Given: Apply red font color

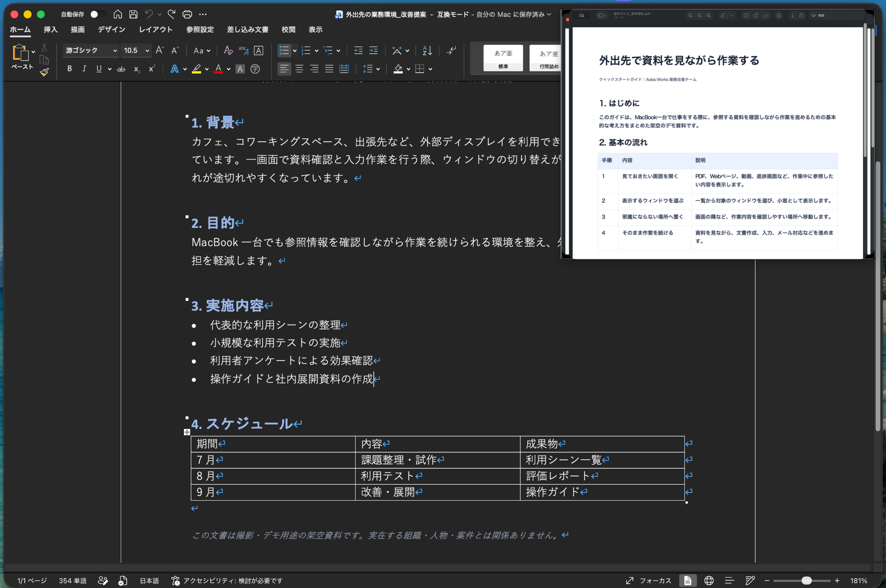Looking at the screenshot, I should click(218, 69).
